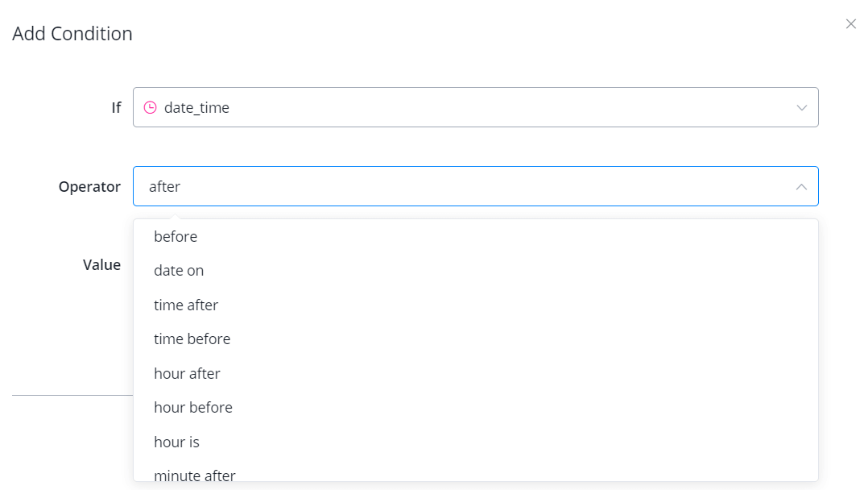Select the "minute after" option
Viewport: 868px width, 490px height.
pos(195,475)
